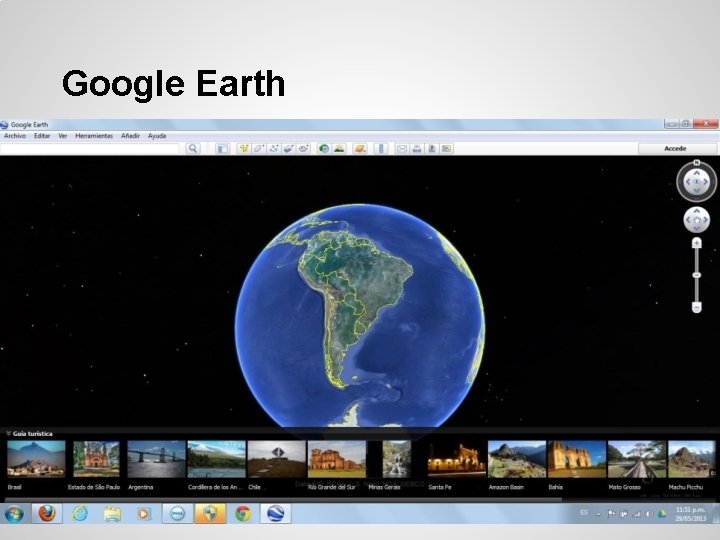Add a placemark with pushpin icon

tap(244, 149)
